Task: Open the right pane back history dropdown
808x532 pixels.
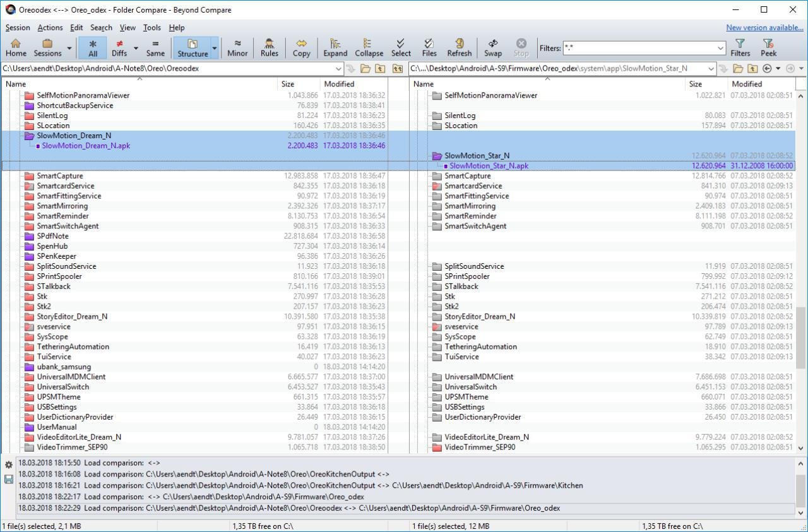Action: (778, 68)
